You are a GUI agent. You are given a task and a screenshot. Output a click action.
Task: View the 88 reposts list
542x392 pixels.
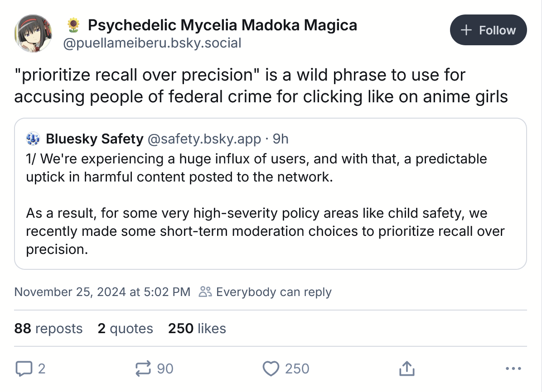click(x=48, y=328)
